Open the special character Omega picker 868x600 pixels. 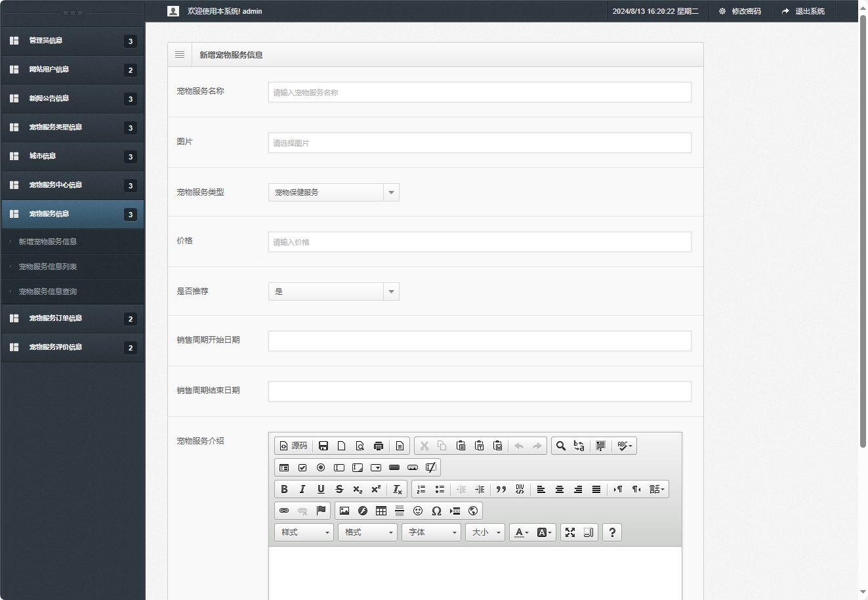[436, 511]
